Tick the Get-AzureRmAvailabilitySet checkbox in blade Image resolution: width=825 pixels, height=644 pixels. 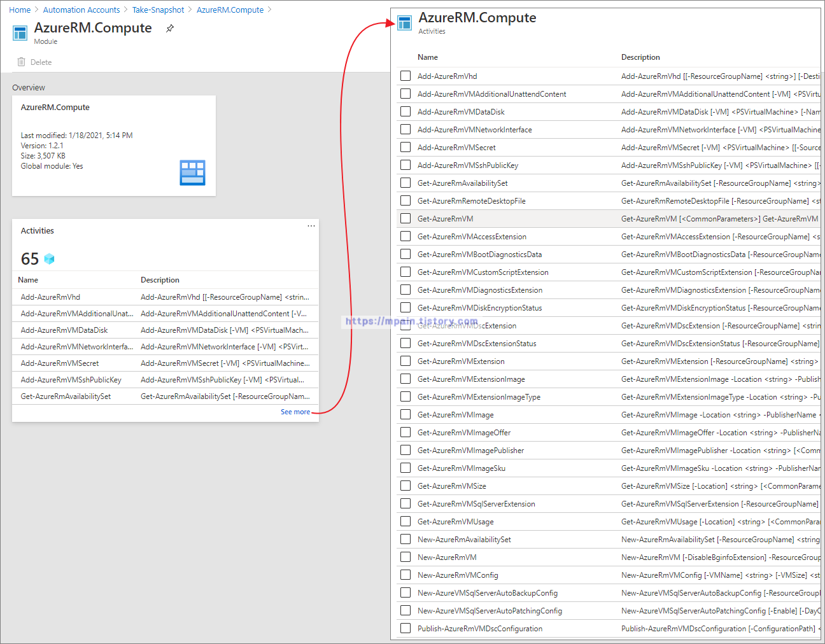point(405,183)
